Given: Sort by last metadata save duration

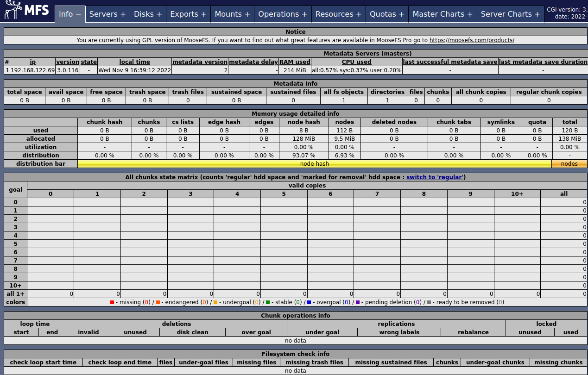Looking at the screenshot, I should pos(543,62).
